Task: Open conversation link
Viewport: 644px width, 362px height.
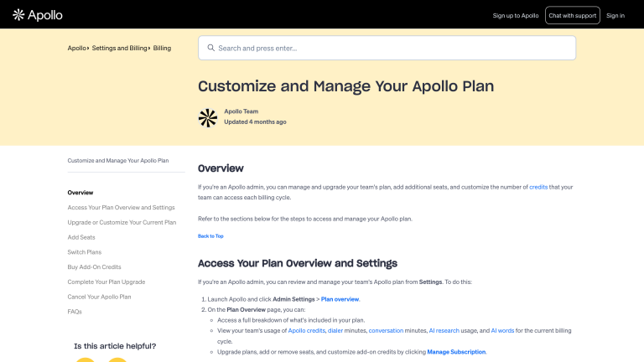Action: point(386,330)
